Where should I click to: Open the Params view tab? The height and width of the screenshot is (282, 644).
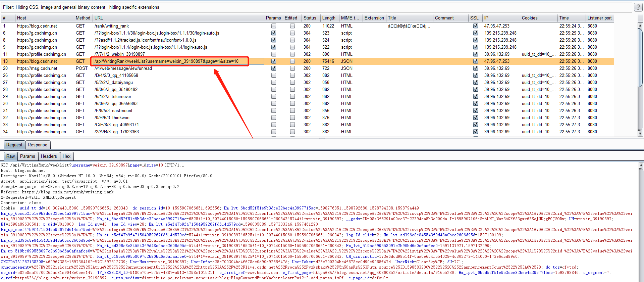point(28,156)
